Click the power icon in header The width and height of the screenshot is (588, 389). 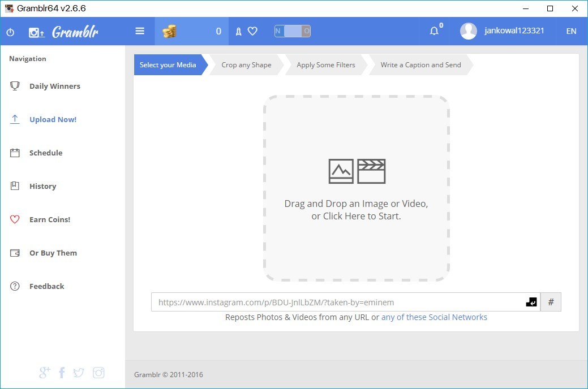(x=11, y=32)
